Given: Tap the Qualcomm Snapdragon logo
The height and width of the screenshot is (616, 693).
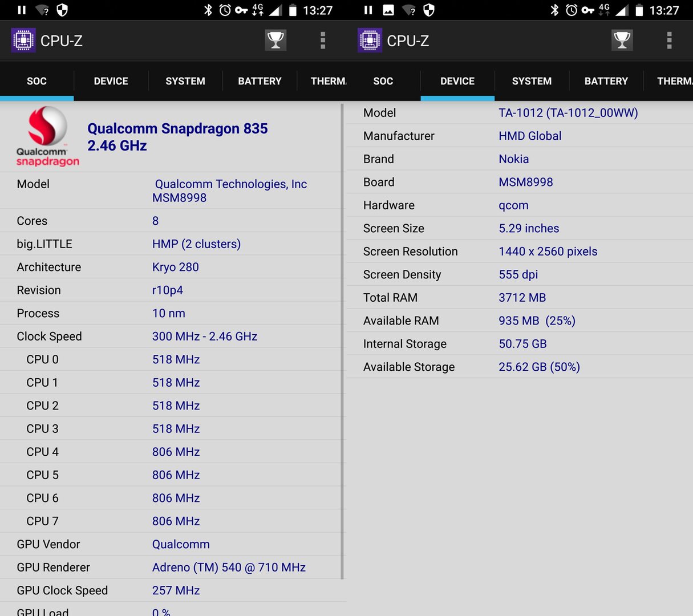Looking at the screenshot, I should coord(48,137).
